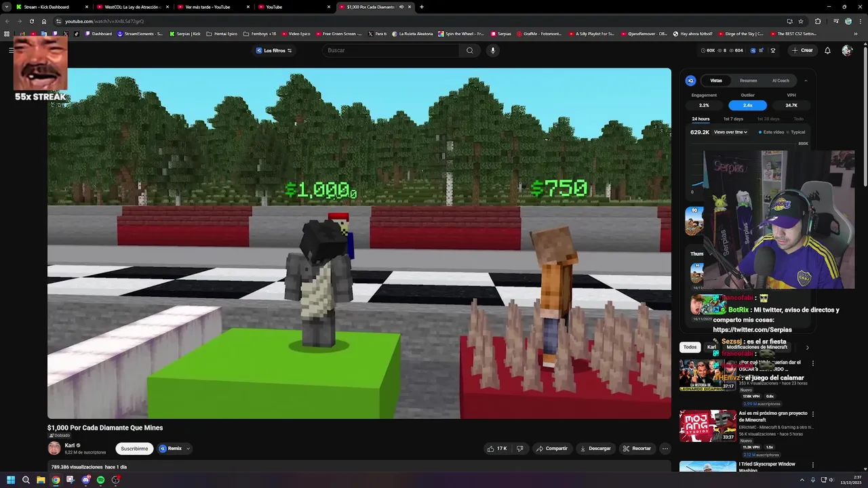Click the Crear button
Viewport: 868px width, 488px height.
(x=803, y=50)
